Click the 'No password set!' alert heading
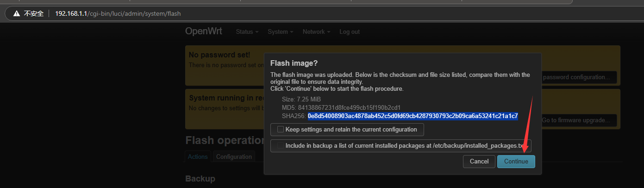 point(219,55)
